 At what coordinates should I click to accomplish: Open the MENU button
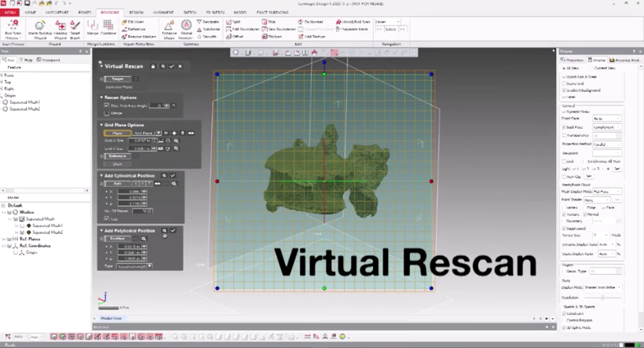click(x=10, y=13)
